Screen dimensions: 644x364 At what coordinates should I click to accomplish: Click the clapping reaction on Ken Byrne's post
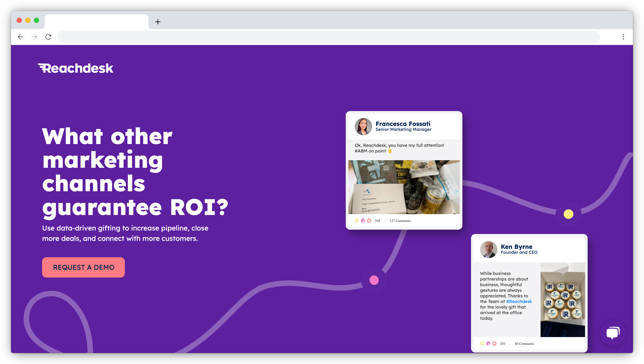point(488,344)
